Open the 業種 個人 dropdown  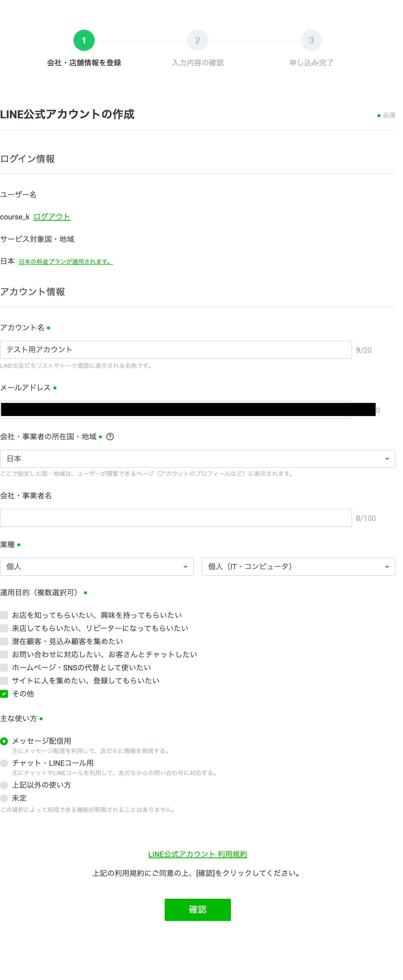pos(97,567)
